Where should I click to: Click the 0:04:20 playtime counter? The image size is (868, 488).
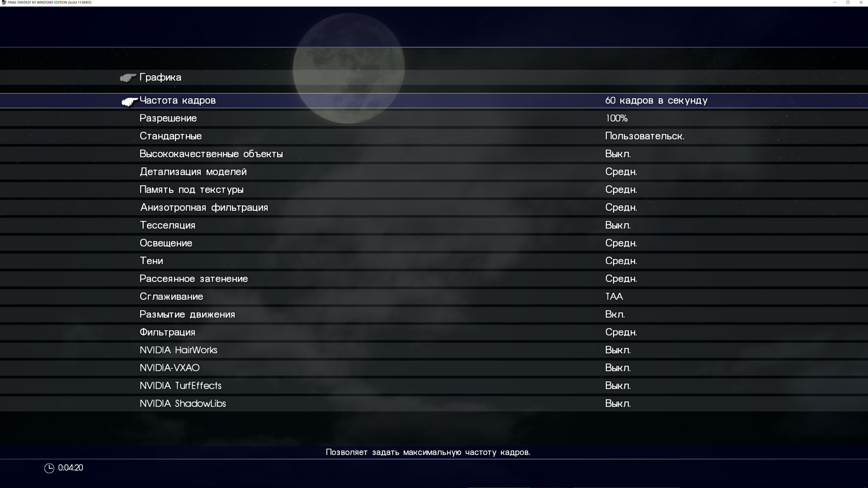pyautogui.click(x=71, y=468)
